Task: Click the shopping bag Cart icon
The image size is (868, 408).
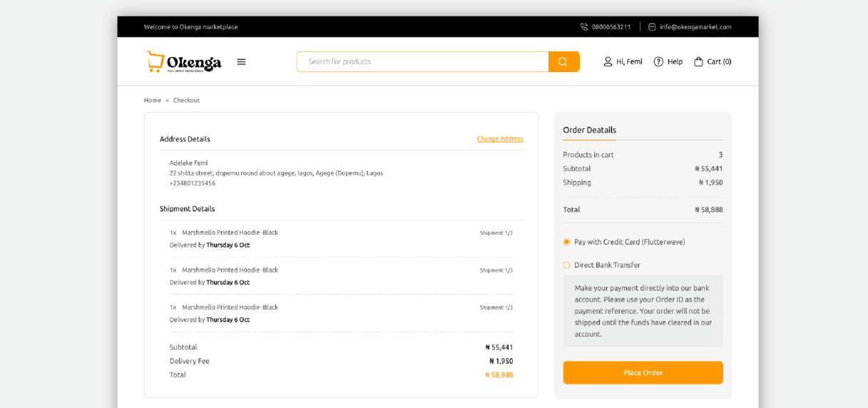Action: [698, 62]
